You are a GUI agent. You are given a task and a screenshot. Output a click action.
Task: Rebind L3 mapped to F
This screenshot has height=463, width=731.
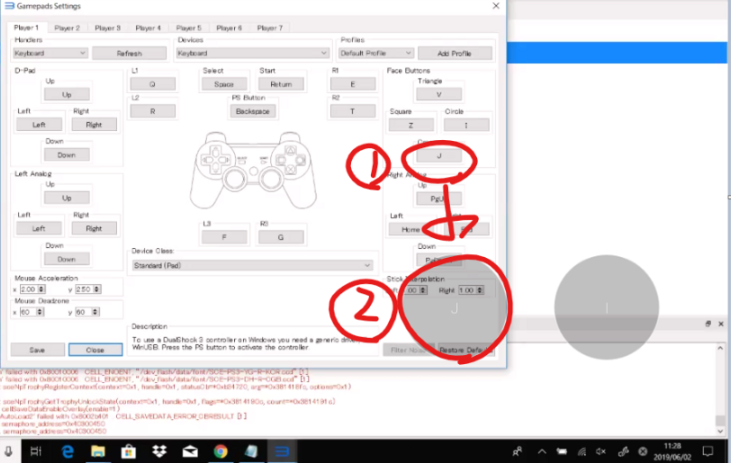pyautogui.click(x=224, y=237)
